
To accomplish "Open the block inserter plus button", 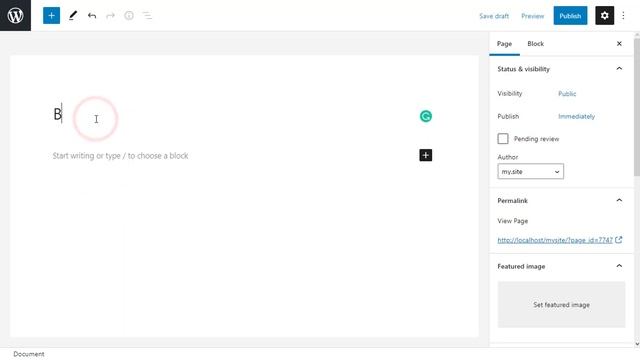I will pos(51,16).
